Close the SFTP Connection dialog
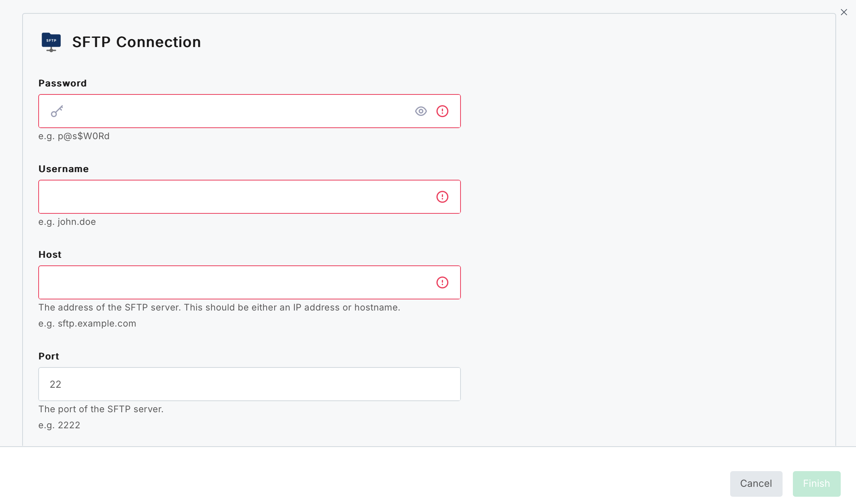This screenshot has height=504, width=856. [844, 12]
